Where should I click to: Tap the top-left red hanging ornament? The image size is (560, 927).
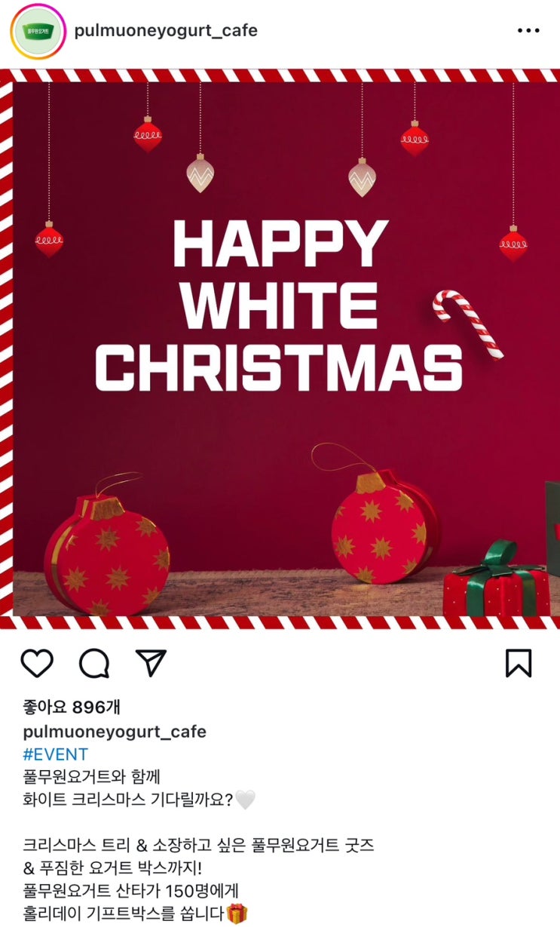148,134
